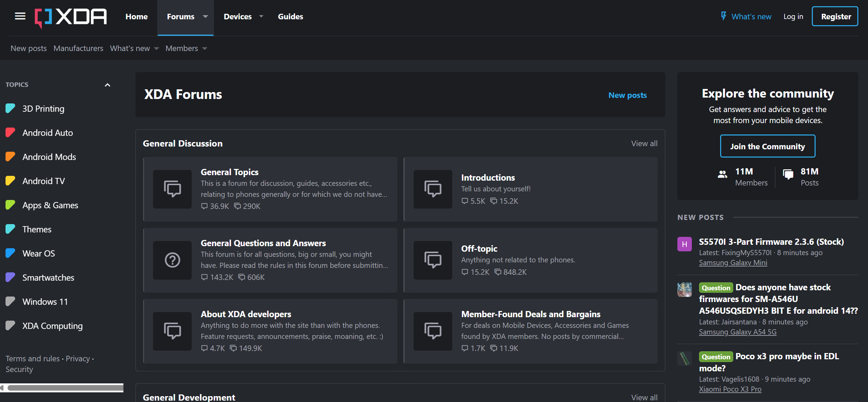This screenshot has width=868, height=402.
Task: Click the Register button
Action: 836,17
